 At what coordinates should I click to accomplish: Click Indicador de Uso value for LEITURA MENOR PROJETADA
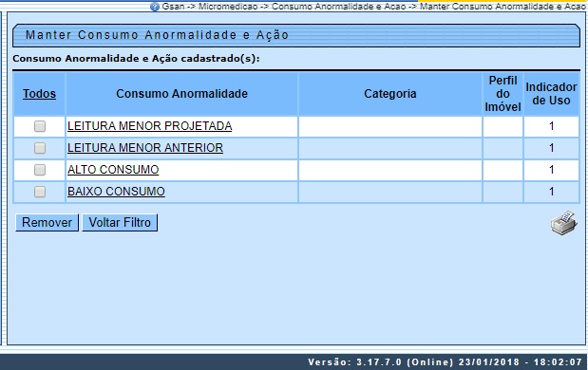(551, 126)
